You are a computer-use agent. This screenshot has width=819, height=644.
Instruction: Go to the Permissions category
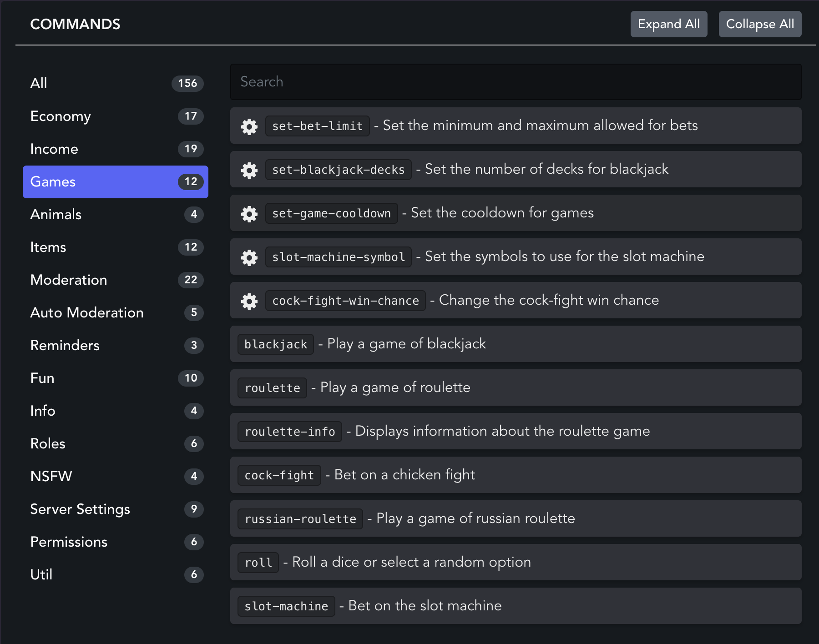(x=116, y=542)
